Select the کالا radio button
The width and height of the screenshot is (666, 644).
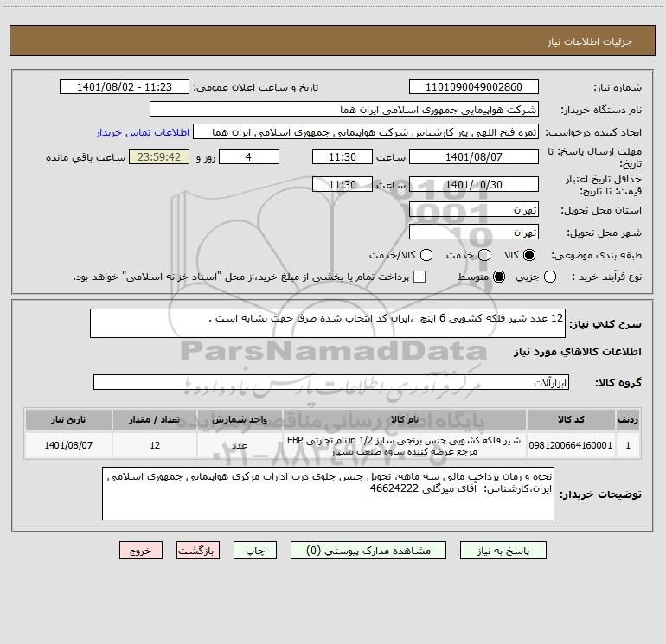[x=529, y=255]
